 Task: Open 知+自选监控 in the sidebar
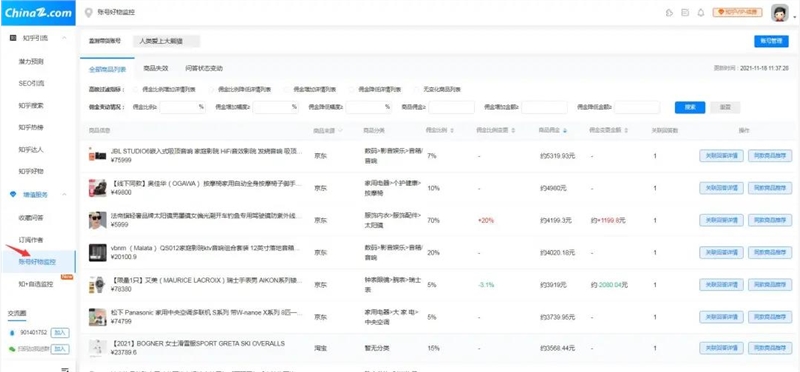tap(36, 284)
